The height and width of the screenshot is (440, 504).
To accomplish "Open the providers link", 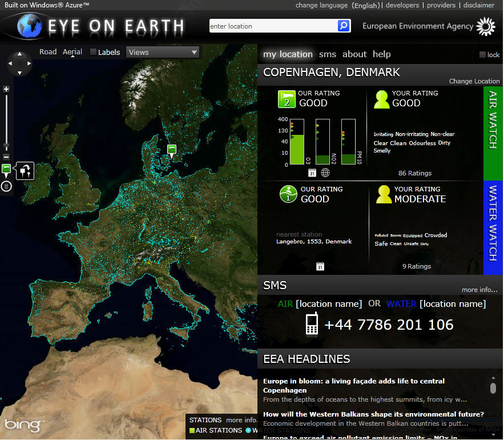I will pyautogui.click(x=441, y=5).
